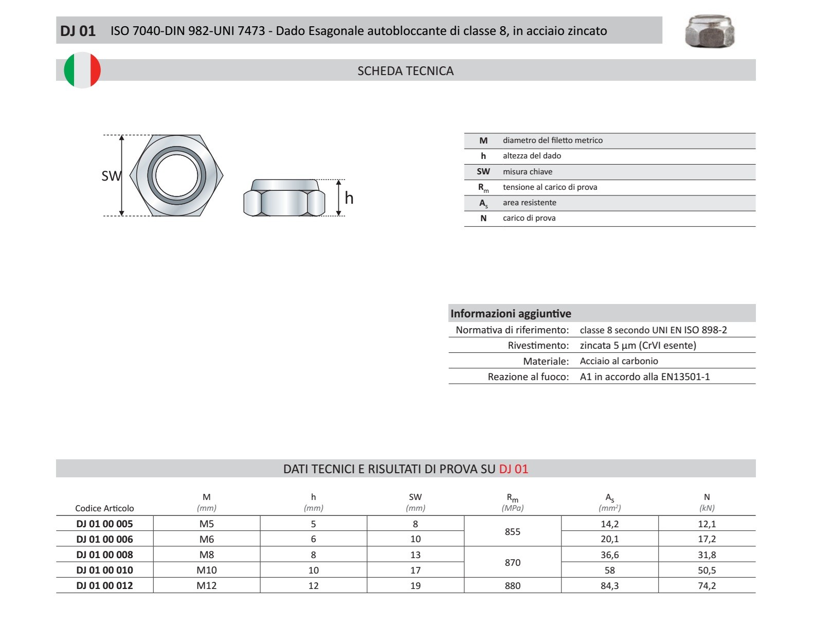Viewport: 815px width, 644px height.
Task: Click the nut side-view drawing
Action: click(284, 198)
